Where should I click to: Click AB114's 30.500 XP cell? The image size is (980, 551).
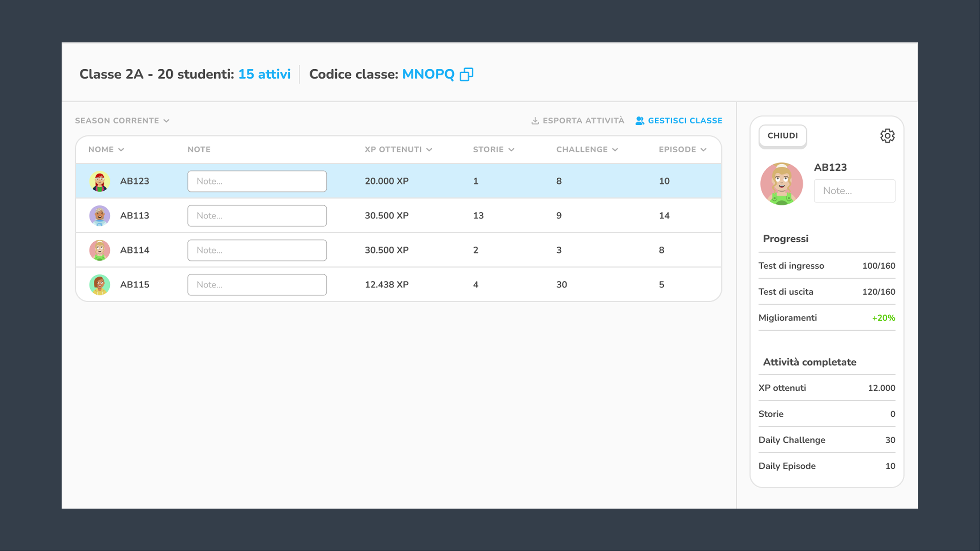[x=387, y=250]
